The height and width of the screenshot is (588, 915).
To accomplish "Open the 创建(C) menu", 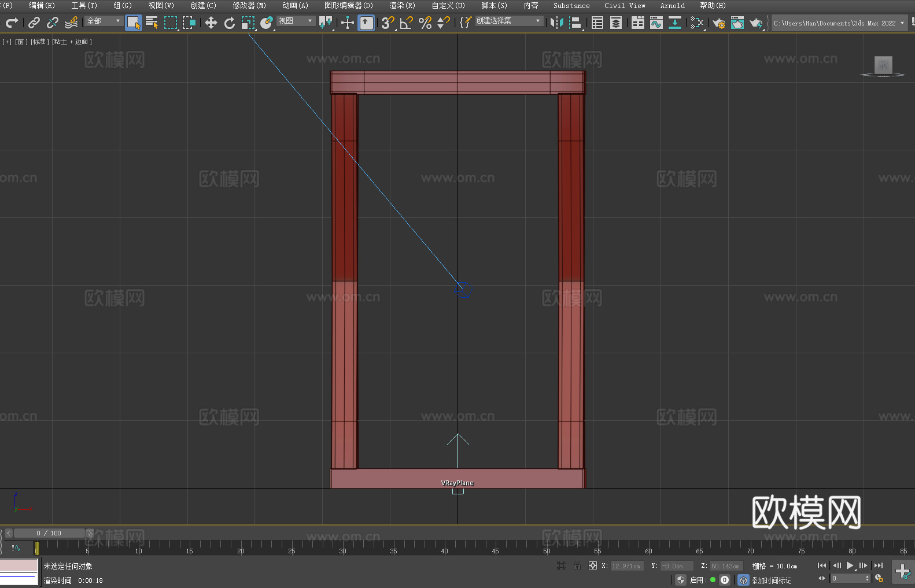I will pyautogui.click(x=203, y=5).
